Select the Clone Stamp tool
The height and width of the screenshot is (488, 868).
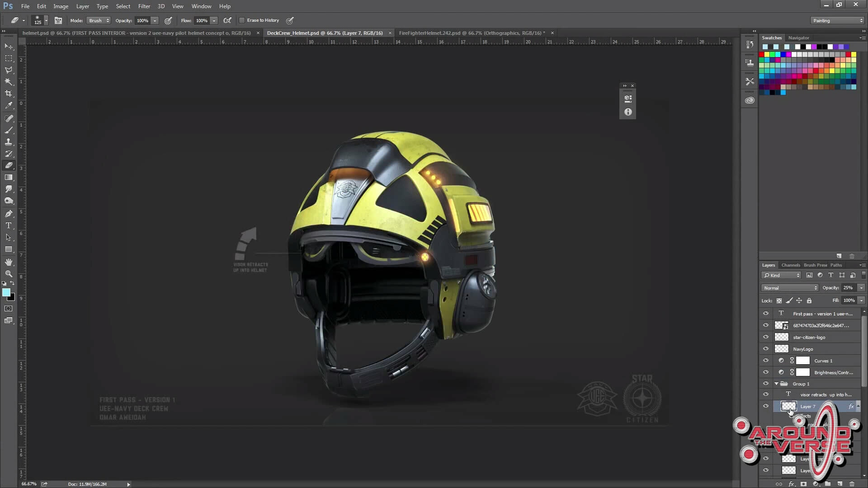click(9, 142)
